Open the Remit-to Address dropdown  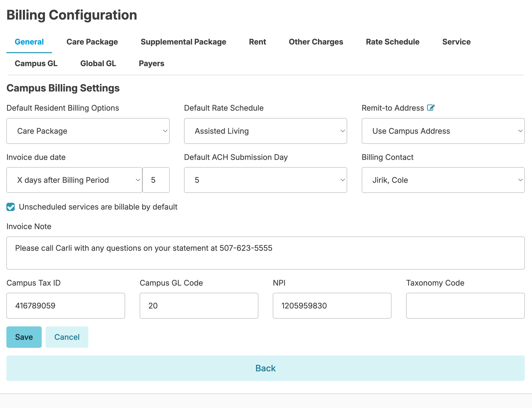pyautogui.click(x=443, y=131)
